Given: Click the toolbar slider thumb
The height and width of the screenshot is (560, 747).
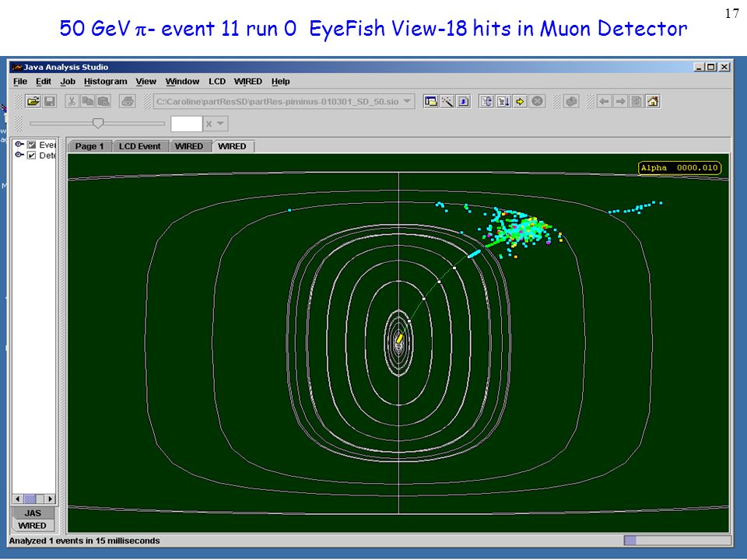Looking at the screenshot, I should 98,124.
